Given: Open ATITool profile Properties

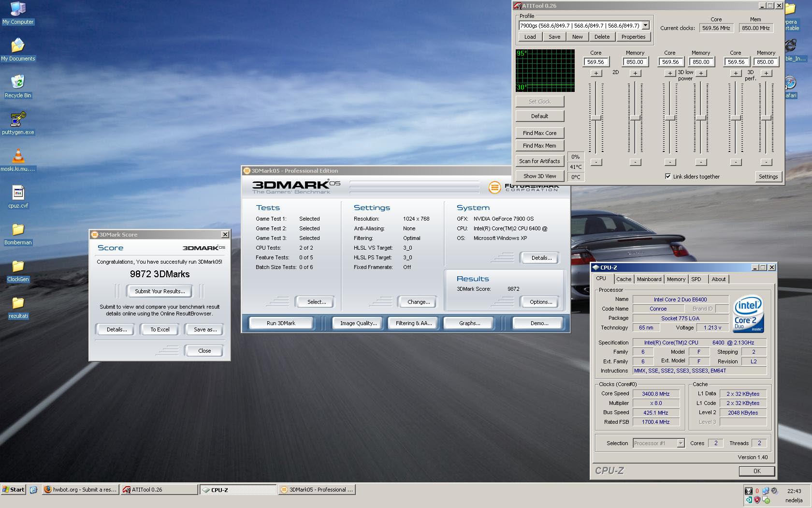Looking at the screenshot, I should [x=633, y=37].
